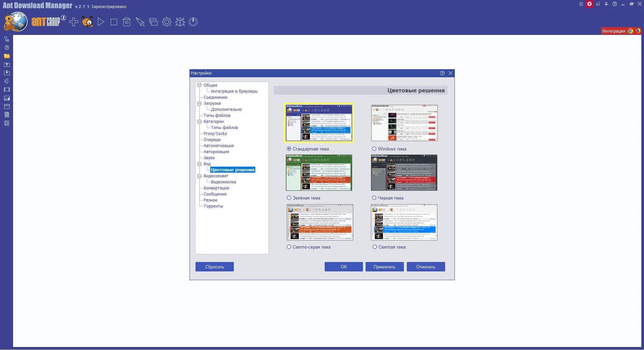Choose the Черная тема option
Screen dimensions: 644x350
[x=374, y=198]
